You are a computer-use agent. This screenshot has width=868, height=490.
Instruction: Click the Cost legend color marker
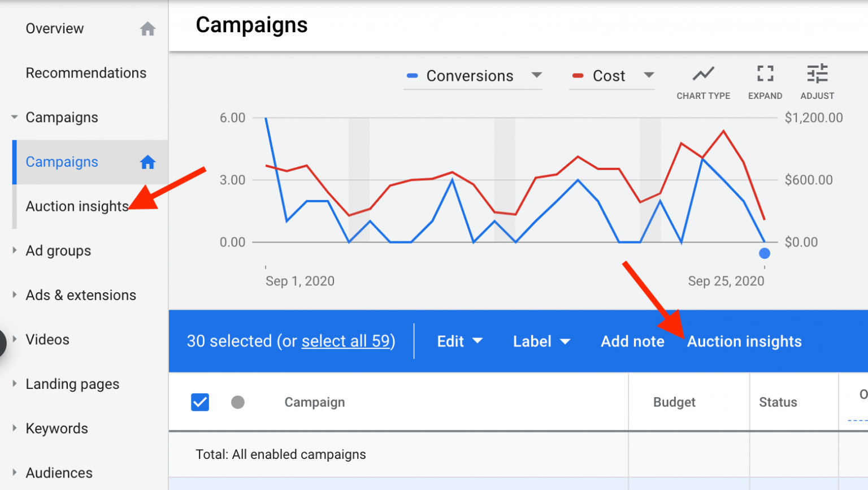coord(578,75)
